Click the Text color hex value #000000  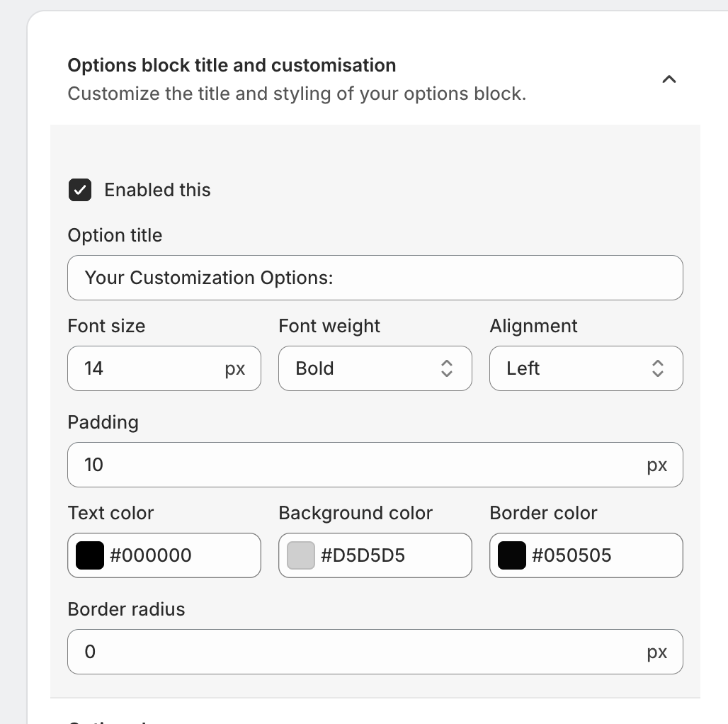click(x=151, y=555)
